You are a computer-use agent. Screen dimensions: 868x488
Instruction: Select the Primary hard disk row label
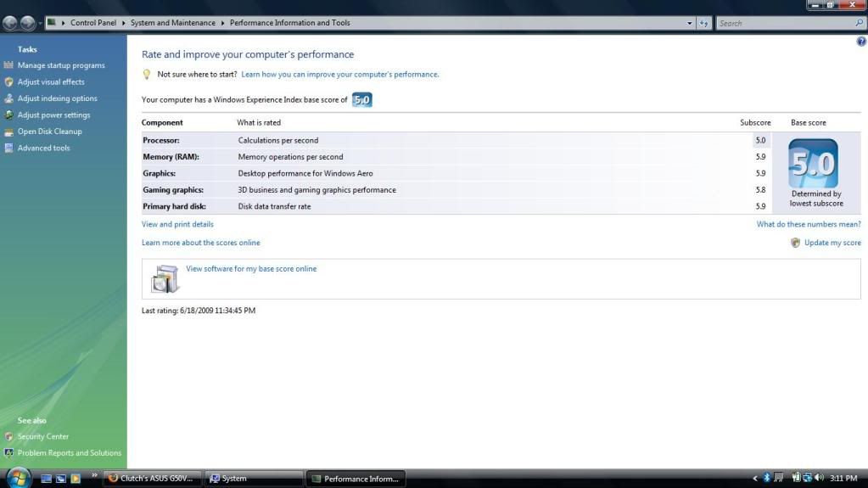pos(175,206)
